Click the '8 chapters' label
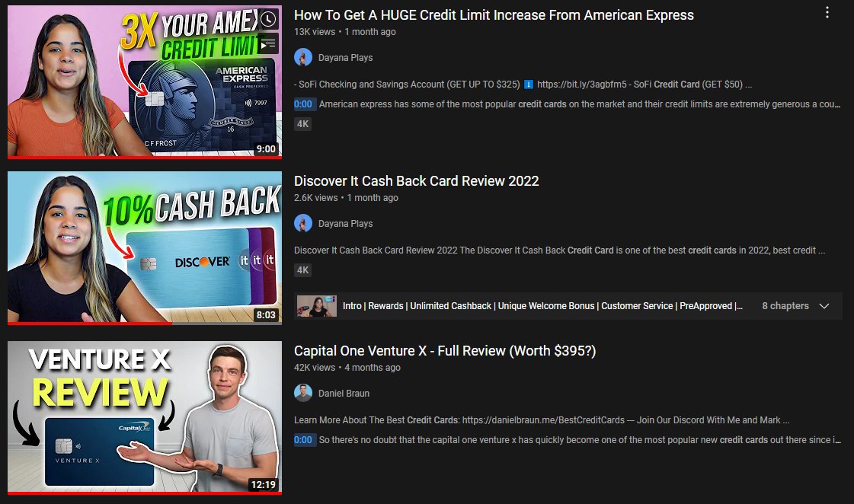Screen dimensions: 854x504 pyautogui.click(x=785, y=306)
